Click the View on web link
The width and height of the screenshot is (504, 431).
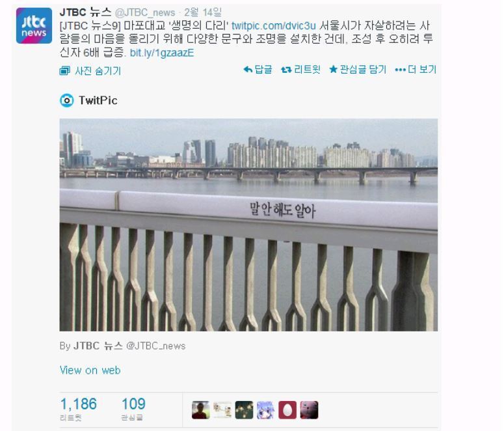tap(90, 370)
